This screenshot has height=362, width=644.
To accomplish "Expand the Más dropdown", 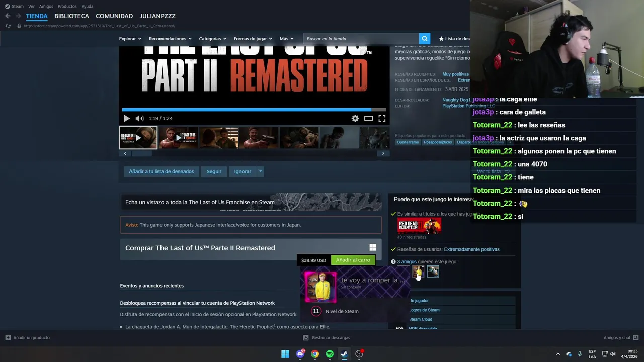I will point(286,39).
